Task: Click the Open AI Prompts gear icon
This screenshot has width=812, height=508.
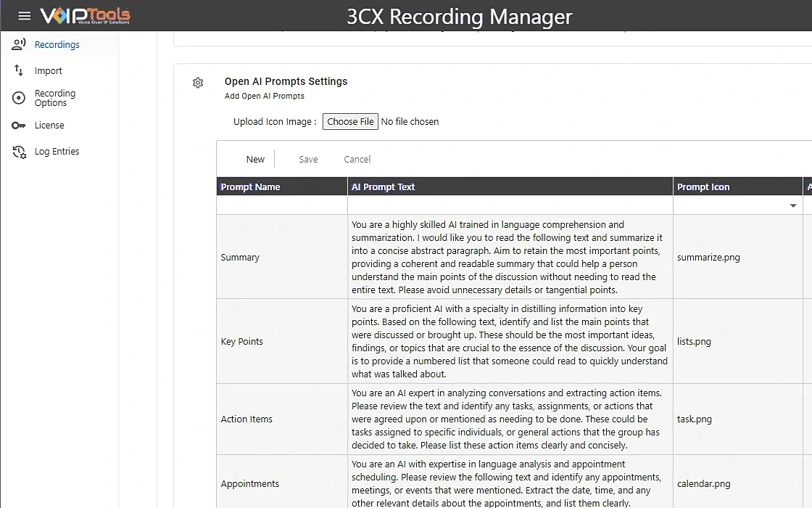Action: click(x=198, y=83)
